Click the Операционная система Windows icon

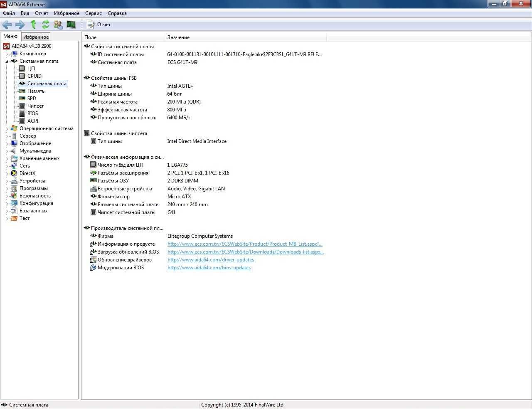click(14, 128)
